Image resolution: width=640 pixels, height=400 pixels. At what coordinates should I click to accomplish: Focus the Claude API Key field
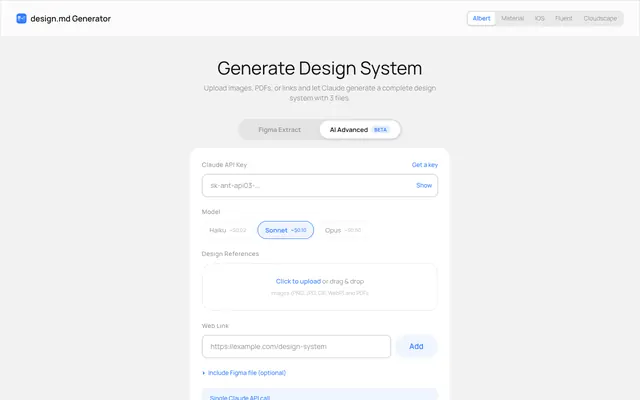[x=320, y=185]
